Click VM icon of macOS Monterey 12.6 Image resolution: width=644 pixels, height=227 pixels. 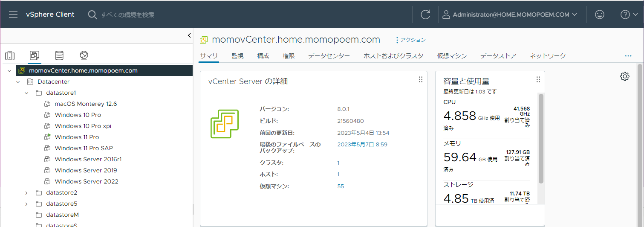pos(47,104)
